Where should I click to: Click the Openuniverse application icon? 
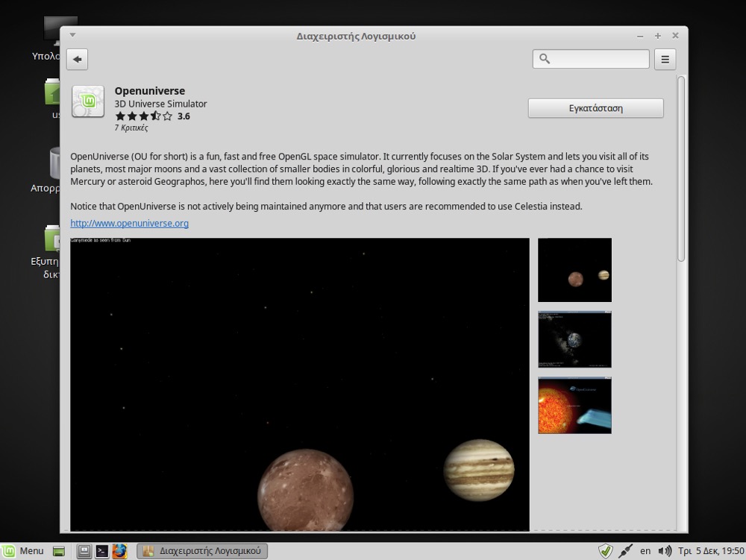point(88,101)
